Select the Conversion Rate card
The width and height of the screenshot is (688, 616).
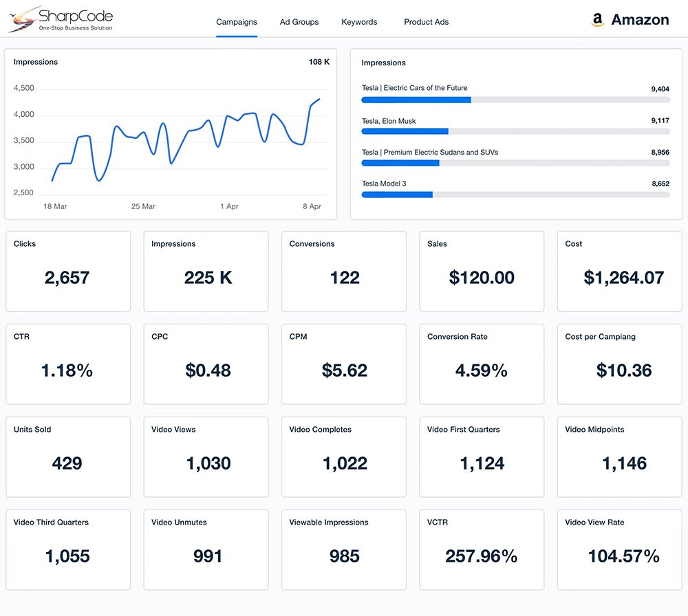coord(482,364)
